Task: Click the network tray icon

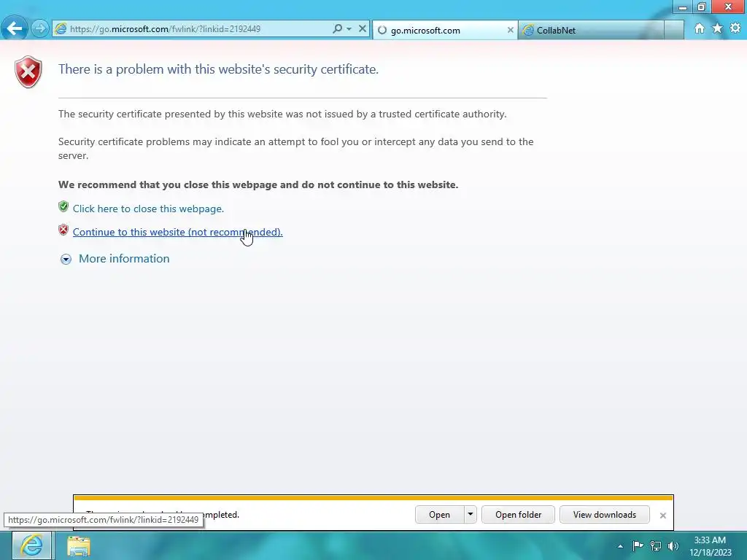Action: click(x=656, y=545)
